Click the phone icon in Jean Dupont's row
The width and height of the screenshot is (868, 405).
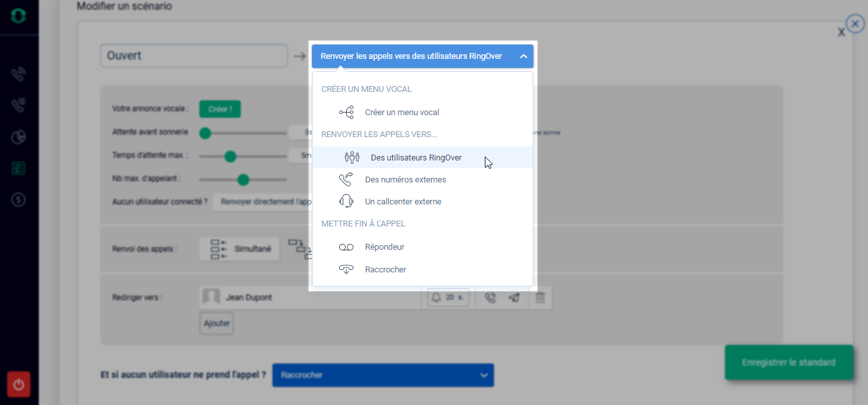(x=490, y=298)
